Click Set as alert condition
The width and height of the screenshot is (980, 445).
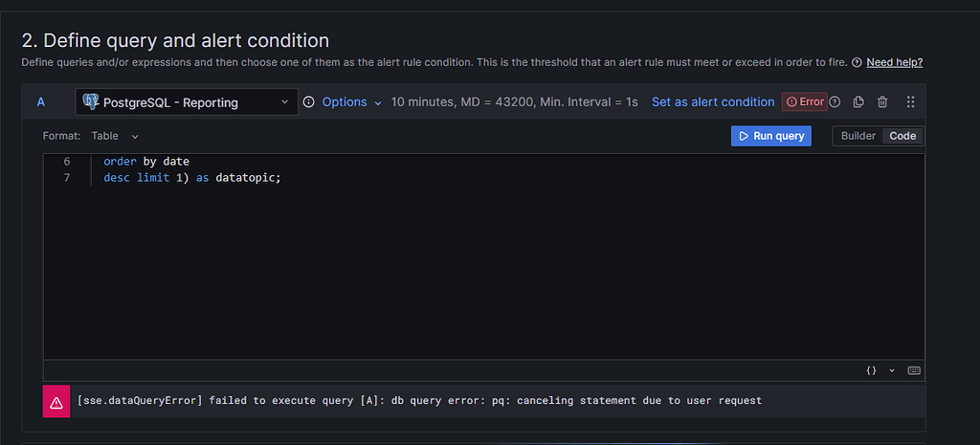[x=713, y=101]
